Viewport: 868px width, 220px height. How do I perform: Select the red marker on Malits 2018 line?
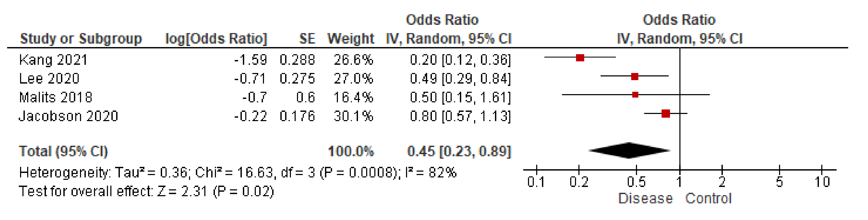click(635, 95)
